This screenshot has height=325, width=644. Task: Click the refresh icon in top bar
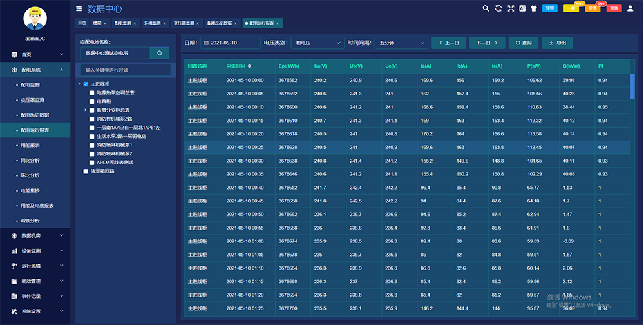pos(498,8)
